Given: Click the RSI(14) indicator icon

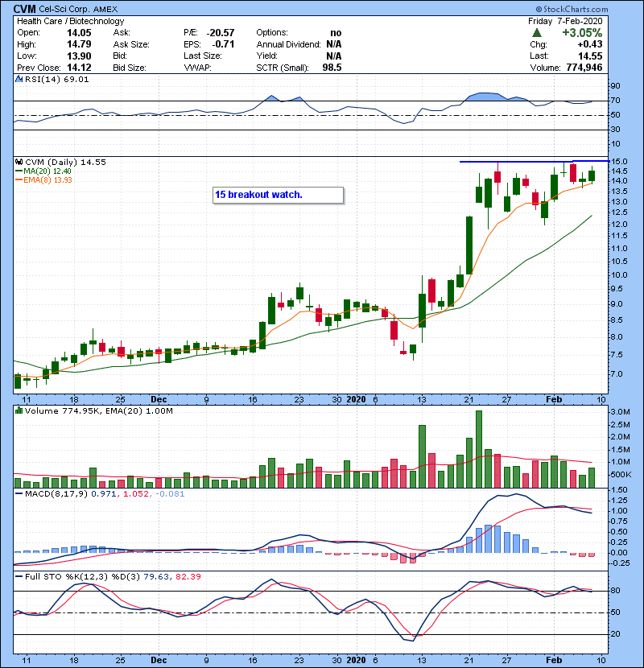Looking at the screenshot, I should [19, 79].
